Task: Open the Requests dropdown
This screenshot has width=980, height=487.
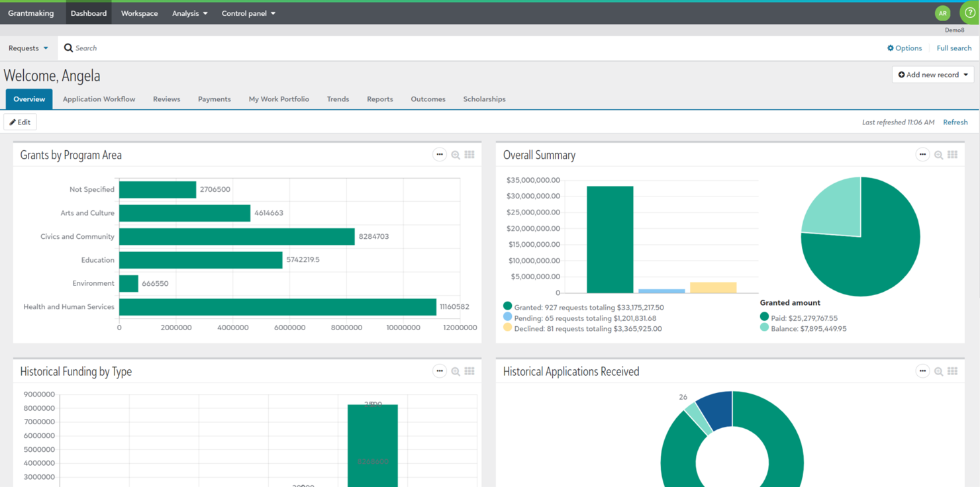Action: point(26,48)
